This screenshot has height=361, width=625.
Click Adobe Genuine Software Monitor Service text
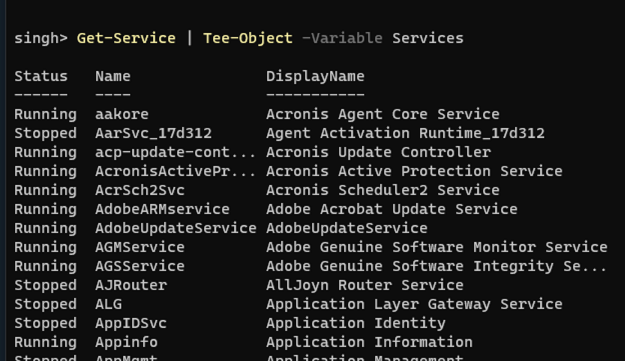tap(437, 247)
